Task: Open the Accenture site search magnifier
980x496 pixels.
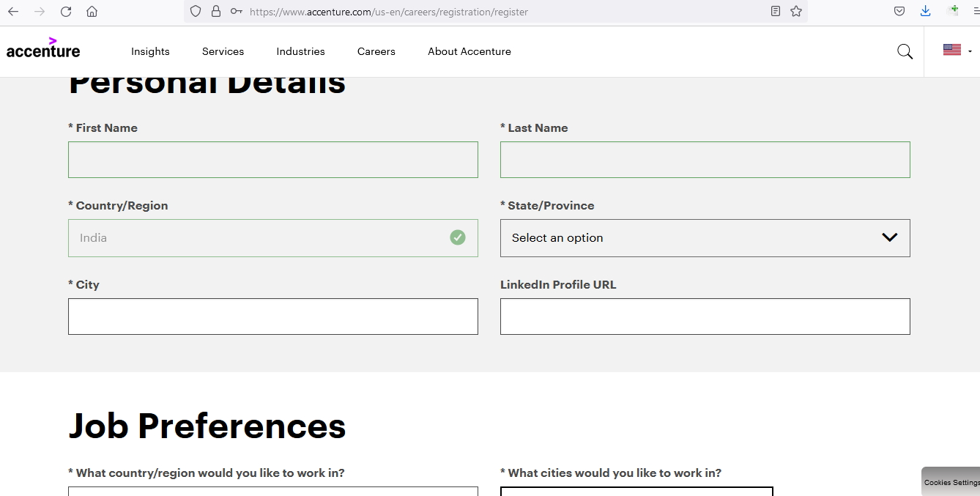Action: 905,51
